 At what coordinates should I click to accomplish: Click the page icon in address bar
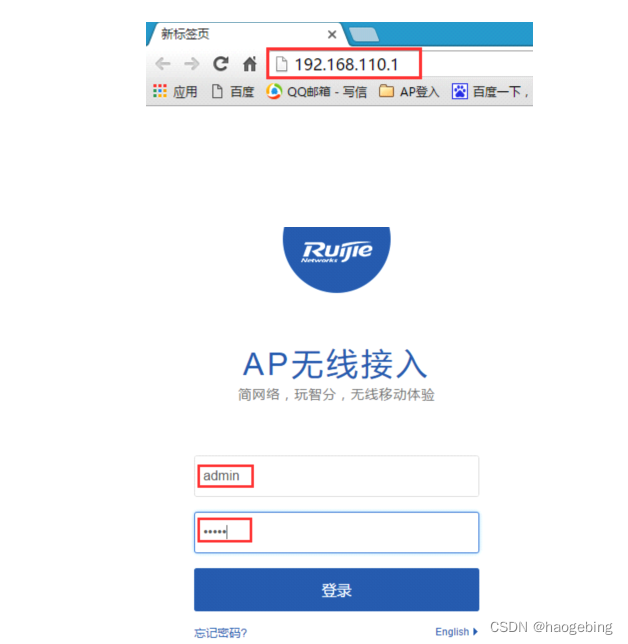[x=281, y=64]
